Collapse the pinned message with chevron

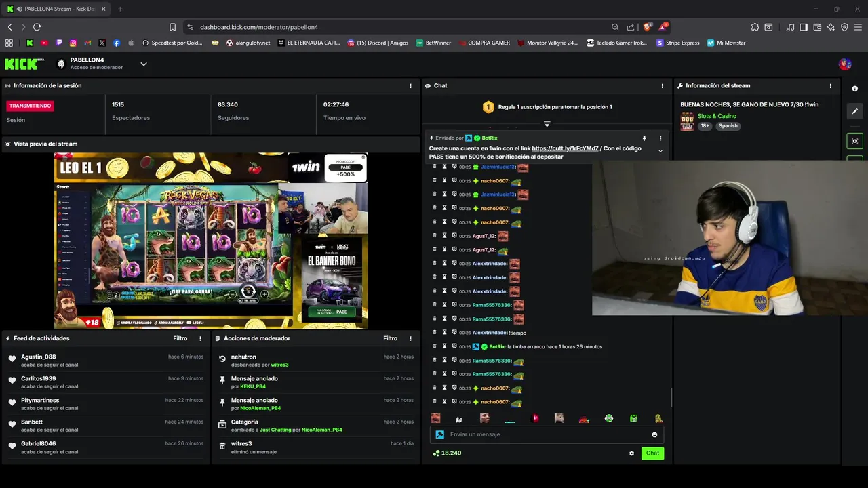coord(660,151)
